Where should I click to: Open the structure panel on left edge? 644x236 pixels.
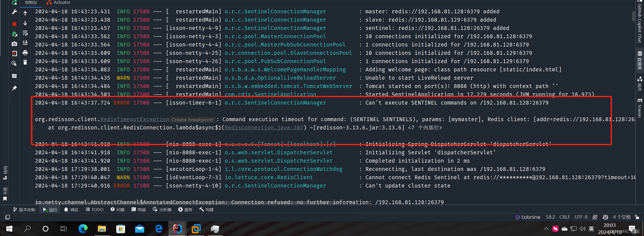(x=5, y=173)
